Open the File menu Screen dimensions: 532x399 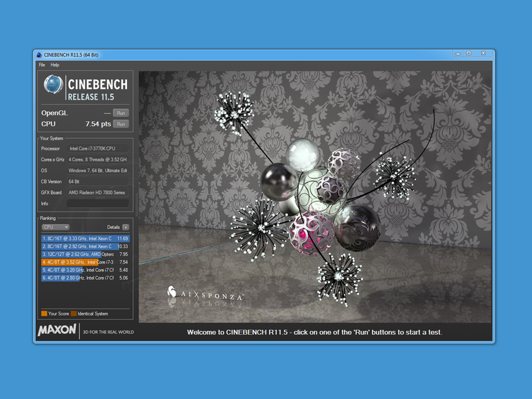(41, 65)
